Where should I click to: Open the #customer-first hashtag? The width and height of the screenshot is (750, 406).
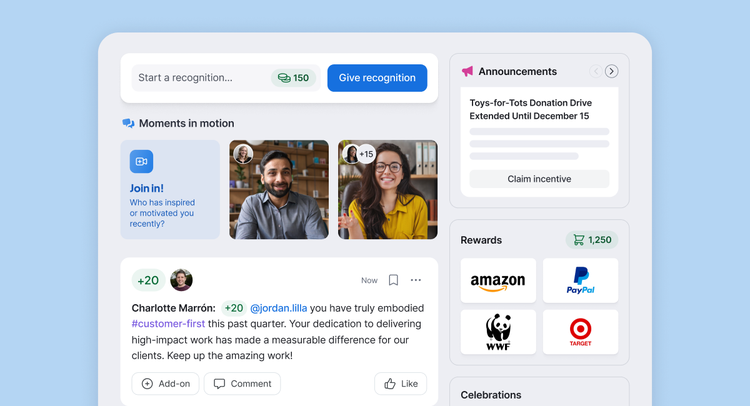(168, 324)
